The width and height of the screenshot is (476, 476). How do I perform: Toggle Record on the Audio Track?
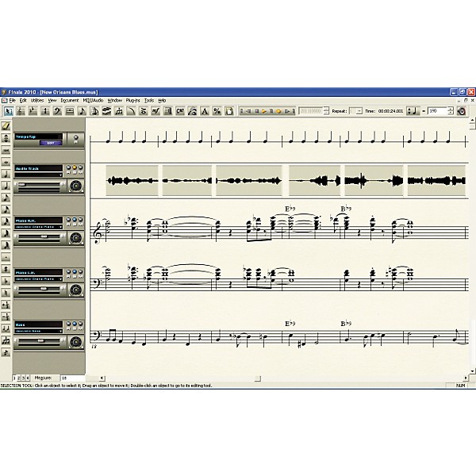point(68,169)
